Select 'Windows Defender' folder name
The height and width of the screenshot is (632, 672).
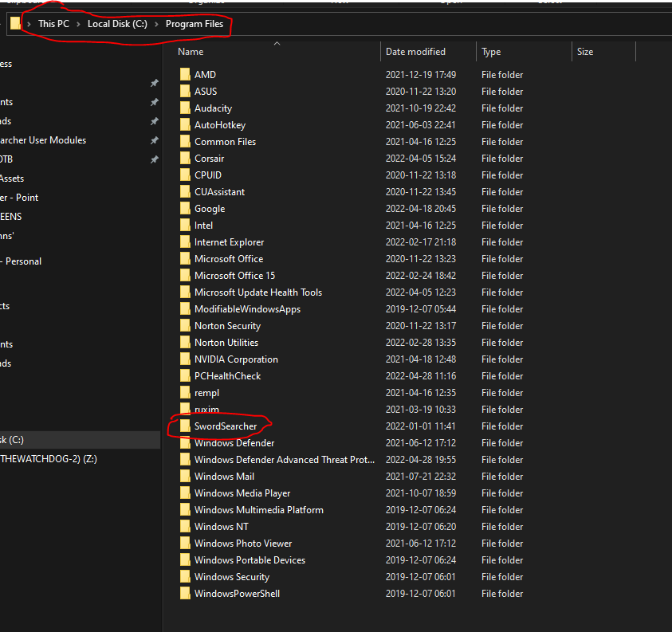click(x=234, y=442)
